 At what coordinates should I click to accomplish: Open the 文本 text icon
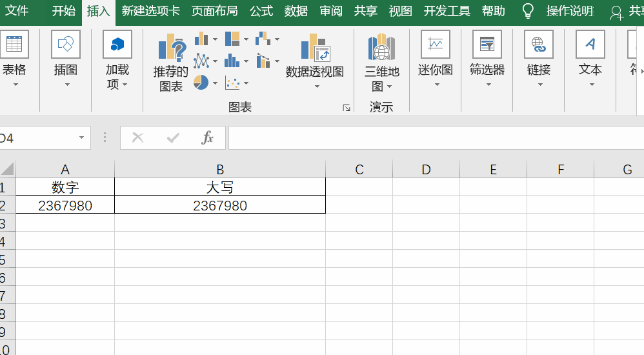click(x=590, y=44)
